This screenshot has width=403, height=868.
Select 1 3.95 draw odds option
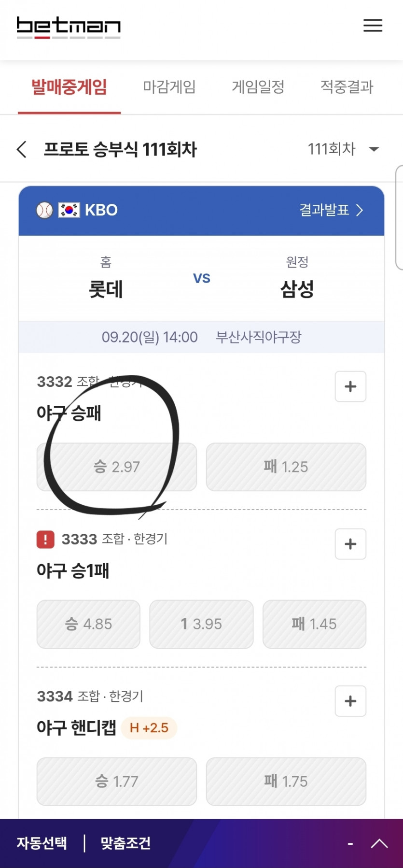tap(201, 624)
